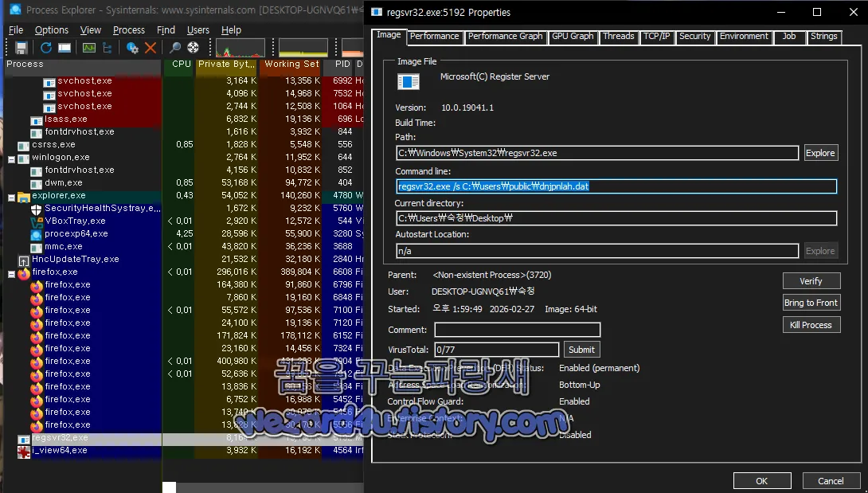
Task: Click the dwm.exe process icon
Action: tap(36, 183)
